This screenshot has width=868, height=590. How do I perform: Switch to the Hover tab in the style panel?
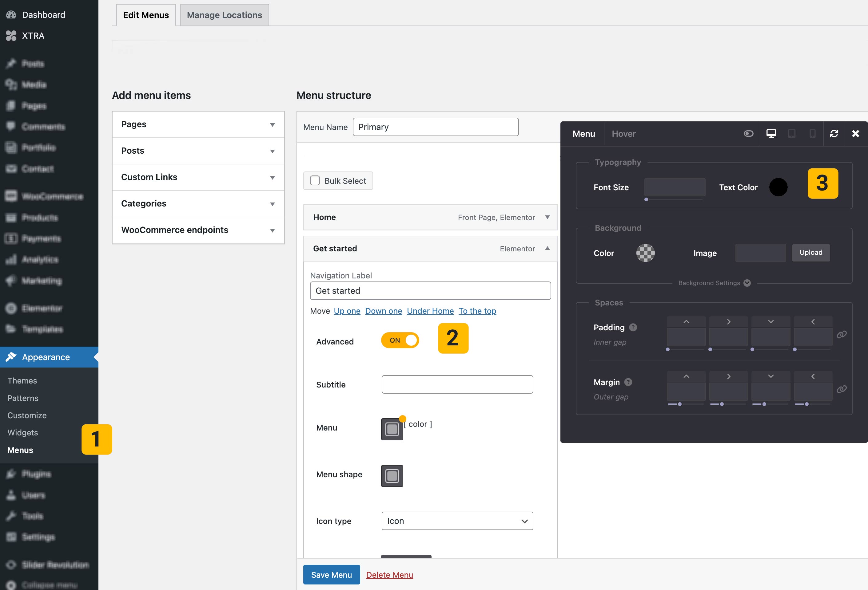[x=623, y=134]
